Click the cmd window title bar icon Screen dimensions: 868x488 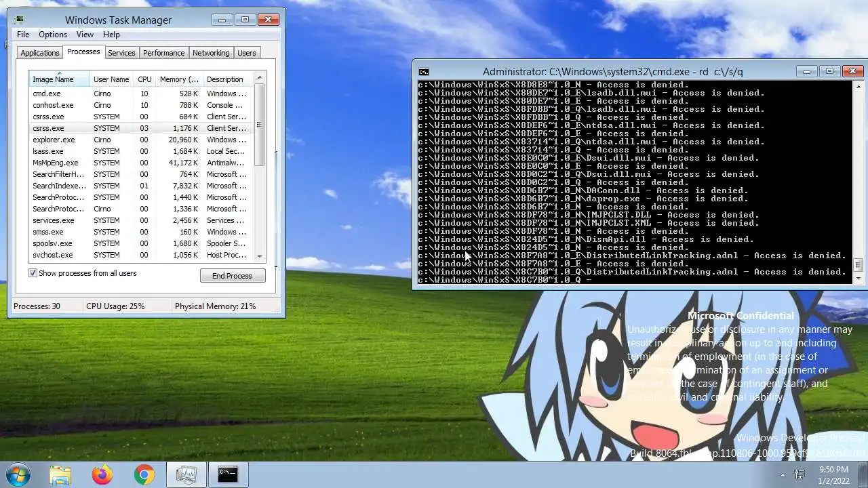424,72
